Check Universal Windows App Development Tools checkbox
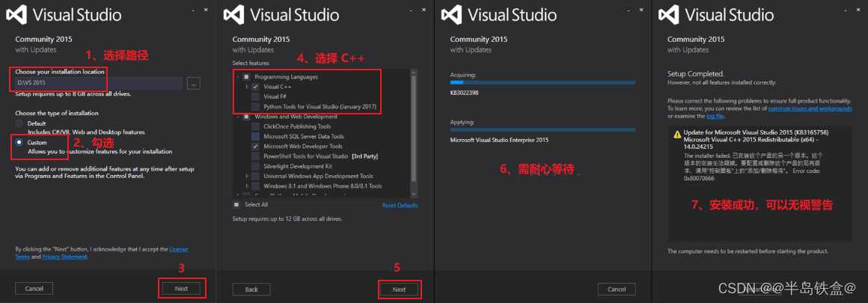 tap(255, 176)
